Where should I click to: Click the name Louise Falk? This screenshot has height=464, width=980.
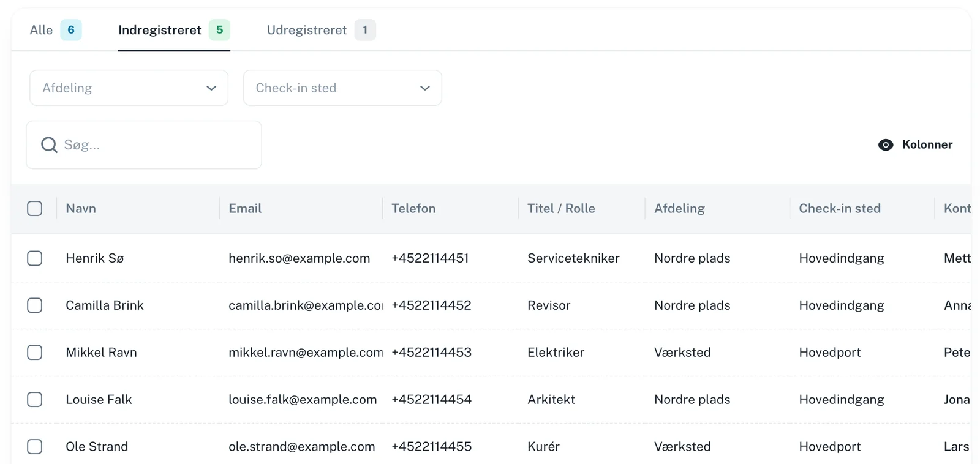click(99, 400)
